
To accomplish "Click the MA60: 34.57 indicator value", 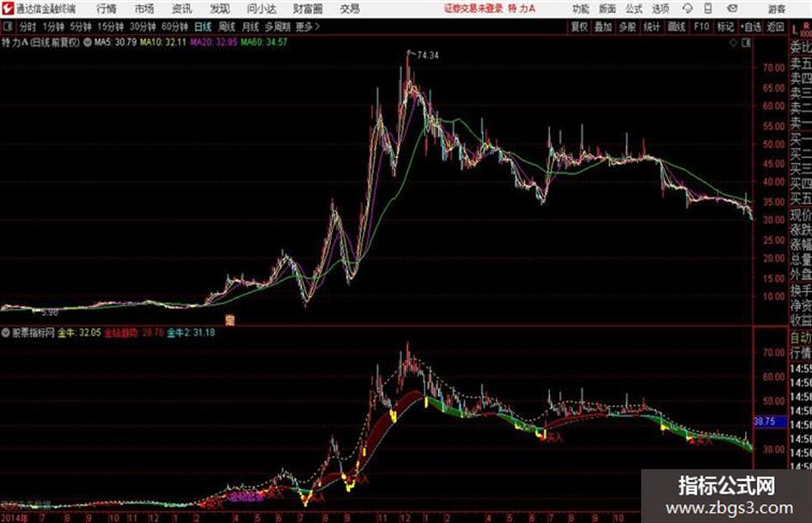I will [264, 42].
